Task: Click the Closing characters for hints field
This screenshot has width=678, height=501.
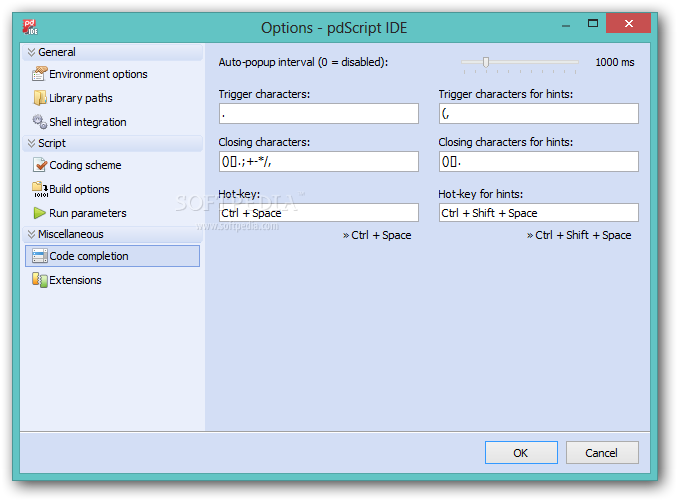Action: tap(539, 161)
